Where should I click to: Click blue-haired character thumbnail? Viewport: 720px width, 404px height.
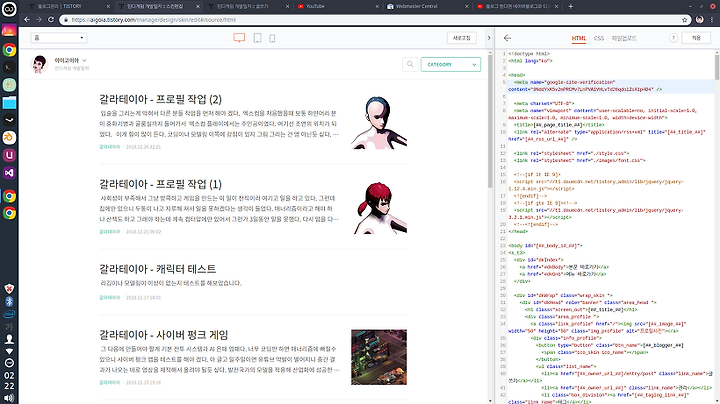(x=379, y=122)
